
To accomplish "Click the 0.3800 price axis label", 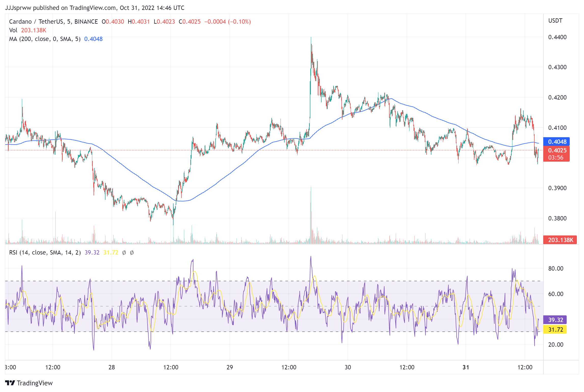I will click(557, 218).
